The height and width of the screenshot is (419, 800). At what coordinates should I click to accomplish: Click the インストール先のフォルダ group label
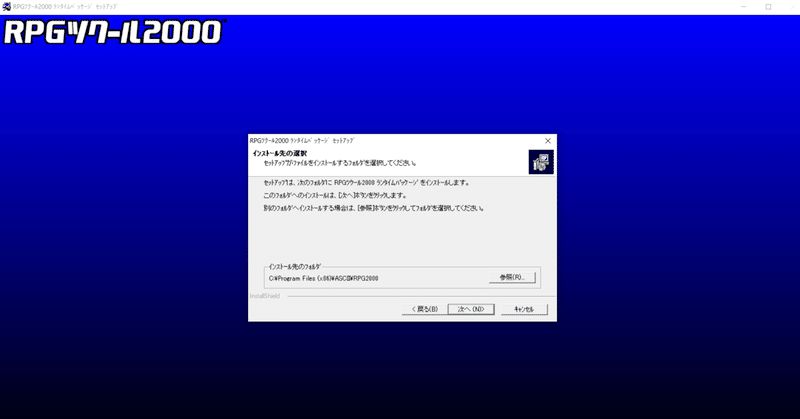[x=295, y=266]
